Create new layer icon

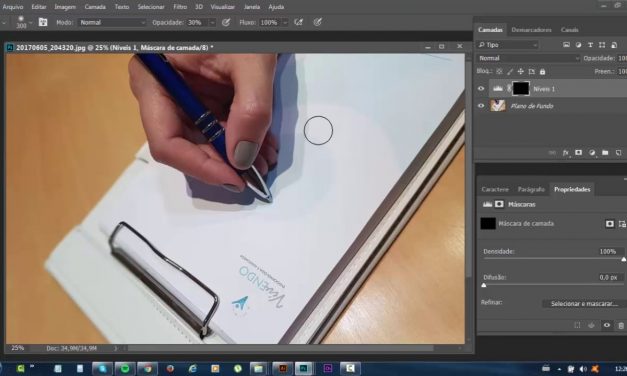pos(618,153)
